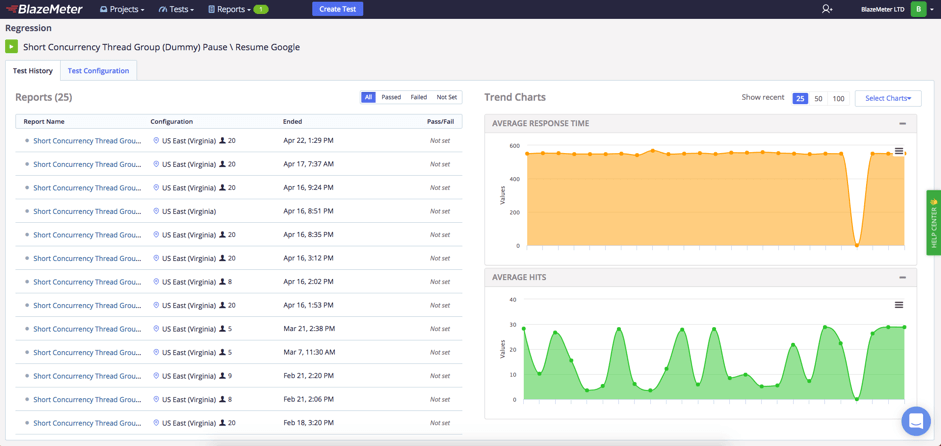Image resolution: width=941 pixels, height=446 pixels.
Task: Expand the Select Charts dropdown
Action: 888,98
